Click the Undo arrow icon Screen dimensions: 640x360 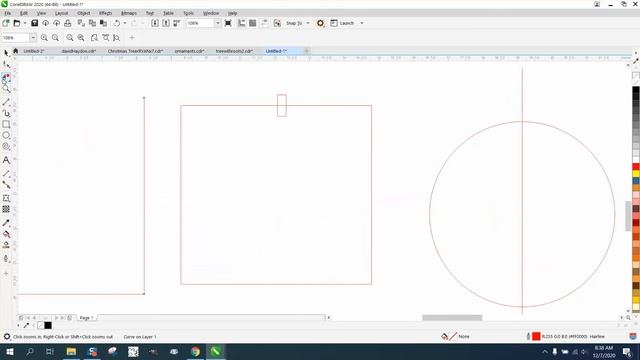pos(117,23)
